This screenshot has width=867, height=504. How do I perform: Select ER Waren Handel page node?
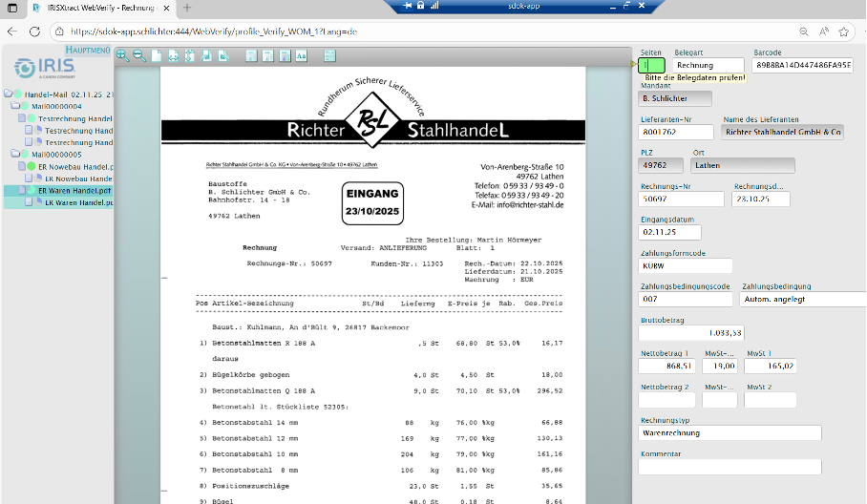coord(78,202)
